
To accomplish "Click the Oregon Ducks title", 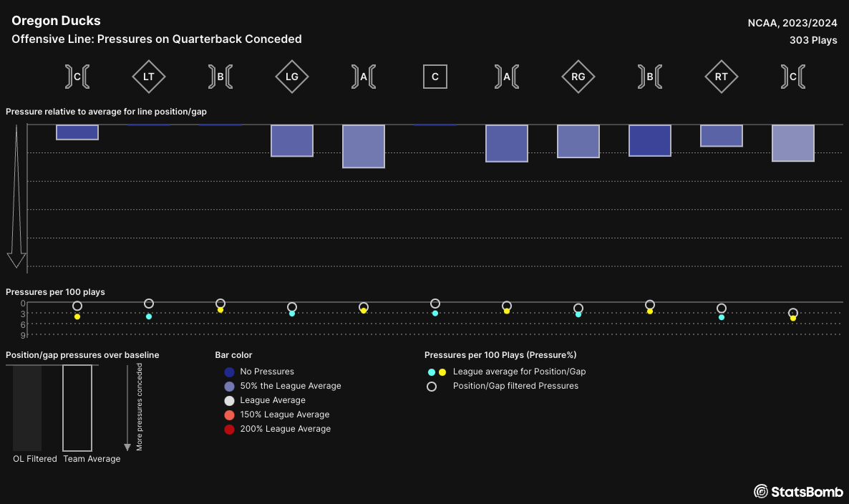I will pyautogui.click(x=57, y=21).
